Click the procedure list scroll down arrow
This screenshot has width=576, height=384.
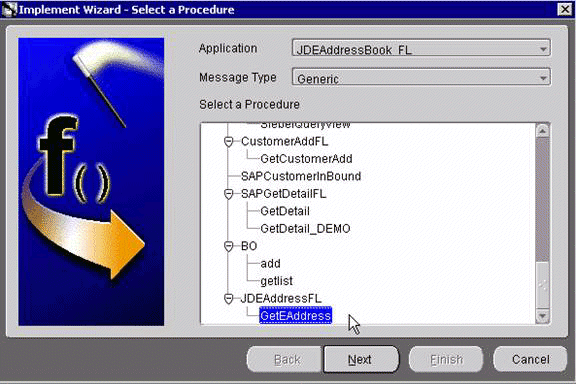[543, 316]
